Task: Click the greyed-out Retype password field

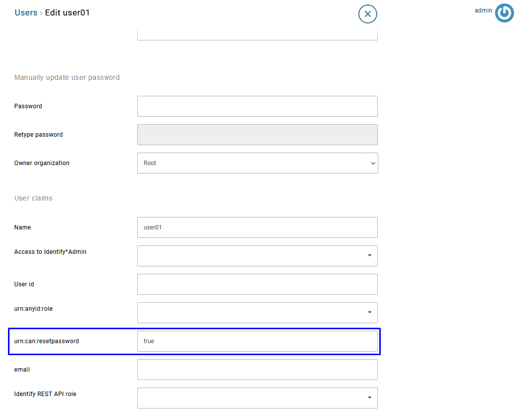Action: tap(257, 135)
